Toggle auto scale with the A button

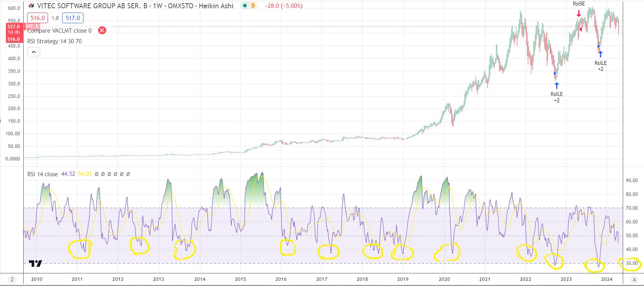[634, 279]
